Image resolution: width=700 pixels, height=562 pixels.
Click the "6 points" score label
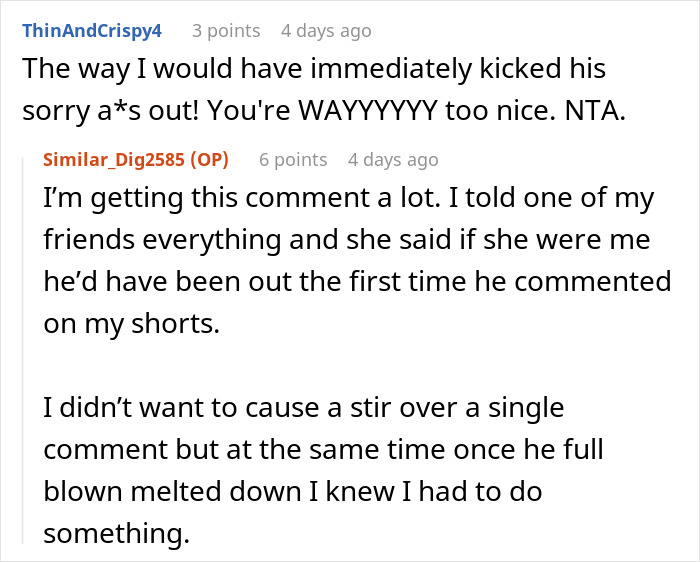(293, 160)
